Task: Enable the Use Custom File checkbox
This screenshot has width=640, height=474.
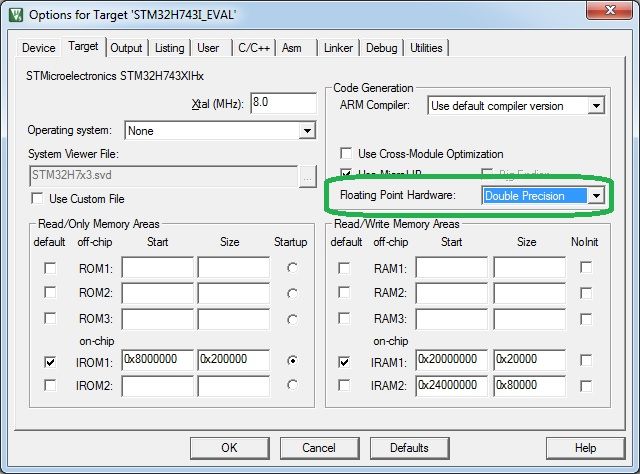Action: point(37,198)
